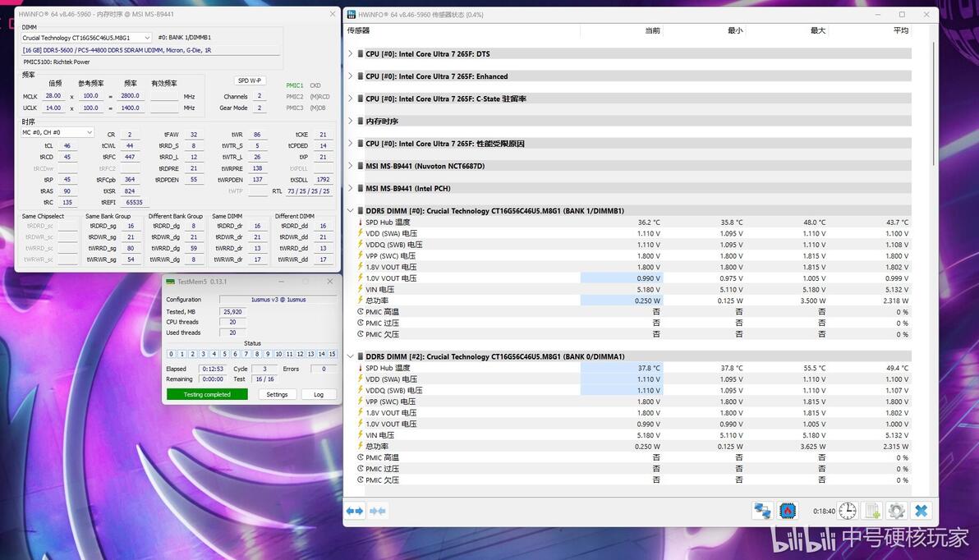Click the tRFC value field 447
The width and height of the screenshot is (979, 560).
point(130,158)
